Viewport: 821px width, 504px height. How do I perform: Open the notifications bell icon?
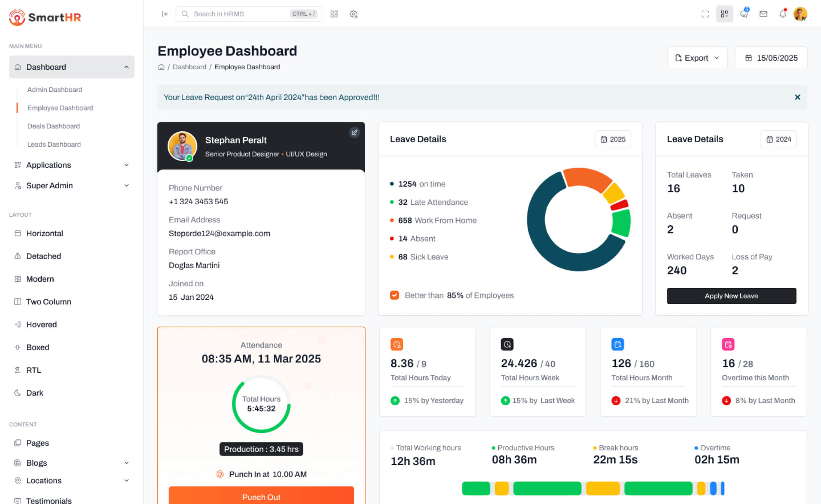click(782, 14)
